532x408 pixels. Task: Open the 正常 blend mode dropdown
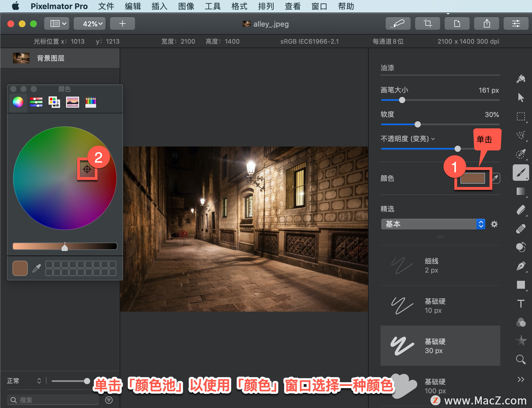24,381
